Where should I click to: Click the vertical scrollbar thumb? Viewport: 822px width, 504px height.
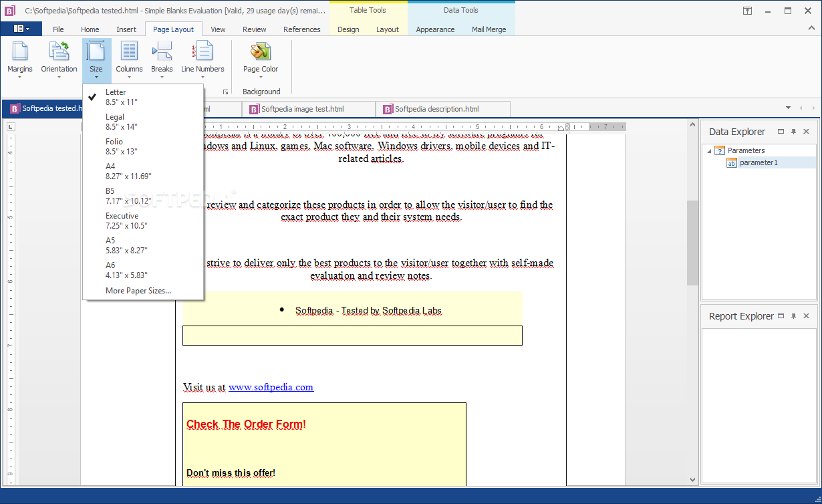(x=692, y=242)
